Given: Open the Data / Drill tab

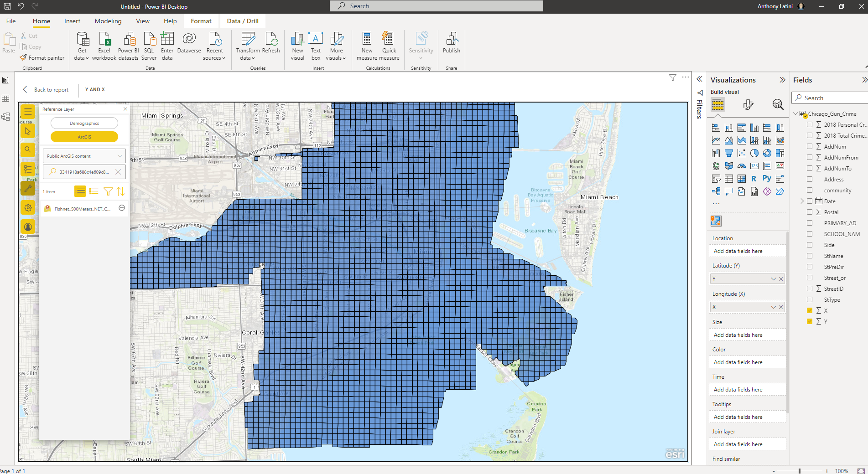Looking at the screenshot, I should click(x=242, y=21).
